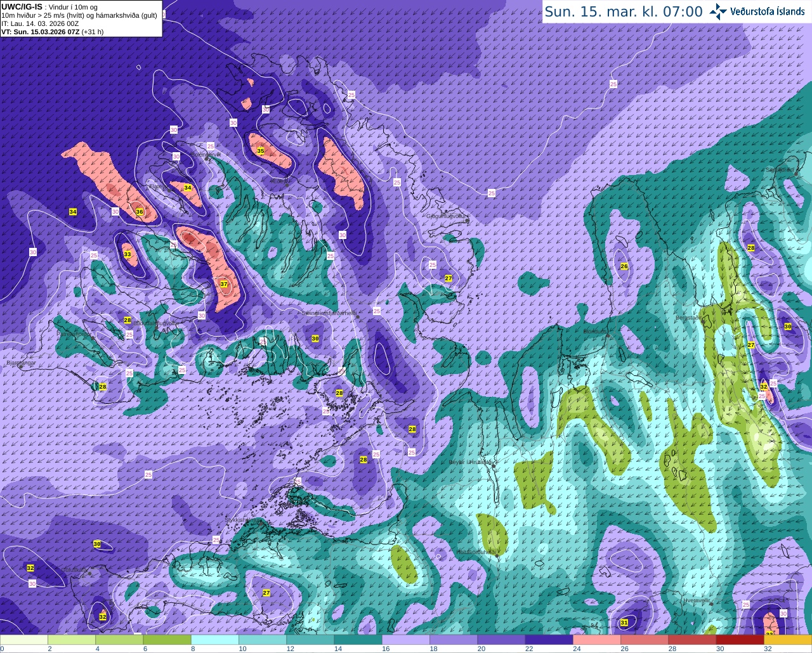Click the Patreksfjörður station label
Screen dimensions: 812x653
click(74, 333)
